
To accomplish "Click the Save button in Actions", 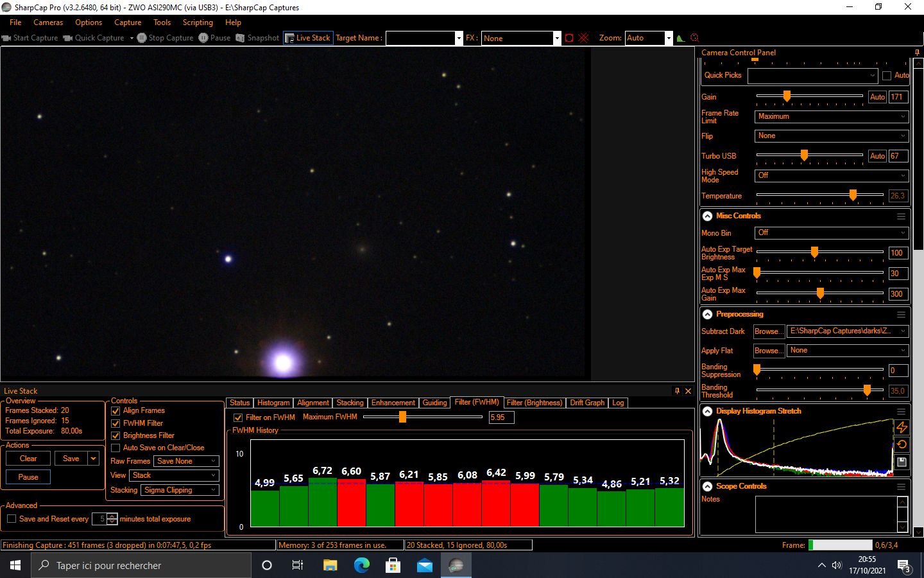I will coord(71,459).
